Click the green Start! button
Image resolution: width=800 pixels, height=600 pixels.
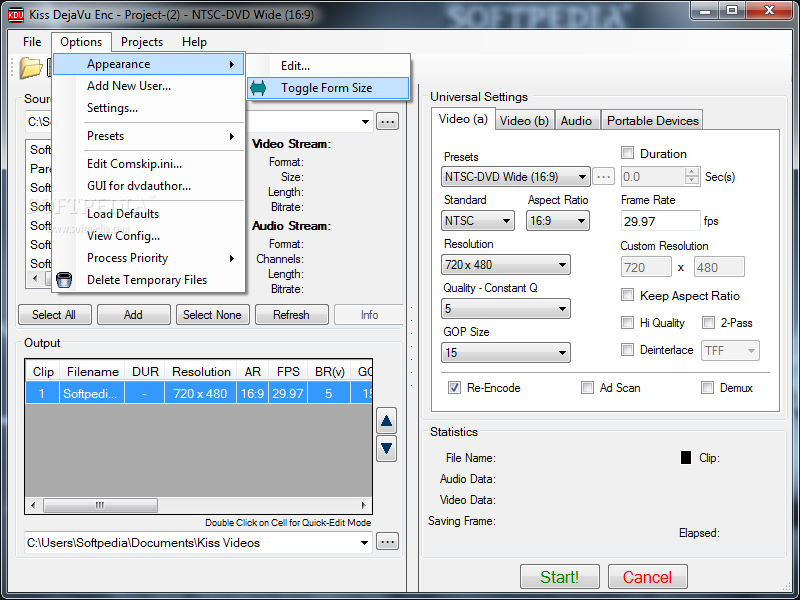coord(560,577)
